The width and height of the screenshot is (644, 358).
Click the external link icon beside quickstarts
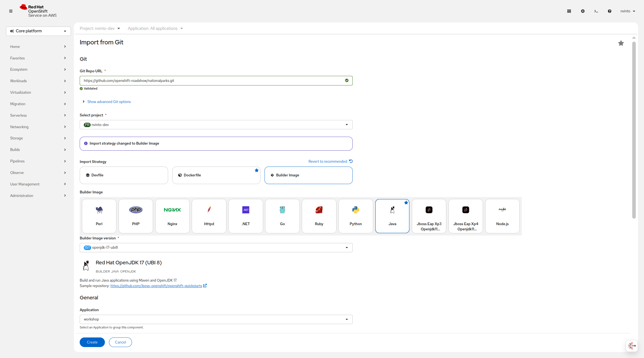[205, 286]
